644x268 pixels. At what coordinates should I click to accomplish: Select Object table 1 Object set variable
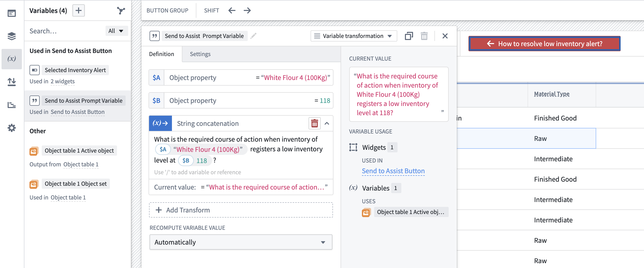coord(76,184)
